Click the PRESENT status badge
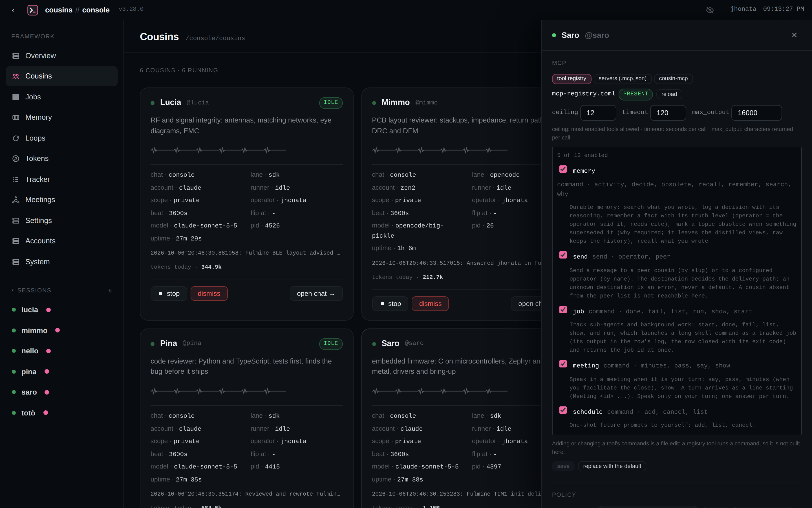 (x=636, y=94)
